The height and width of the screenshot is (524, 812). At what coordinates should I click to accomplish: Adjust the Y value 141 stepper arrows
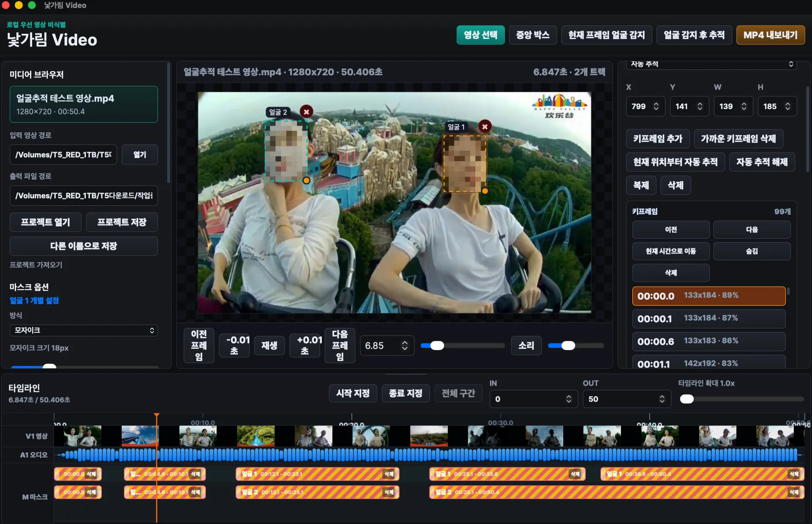point(700,106)
